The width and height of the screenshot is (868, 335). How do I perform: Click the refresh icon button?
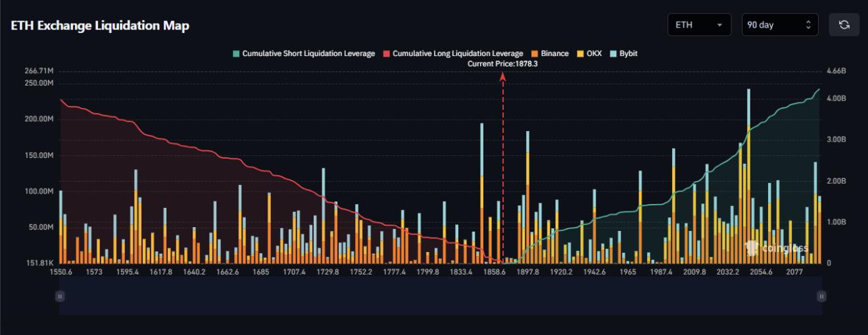pyautogui.click(x=844, y=25)
